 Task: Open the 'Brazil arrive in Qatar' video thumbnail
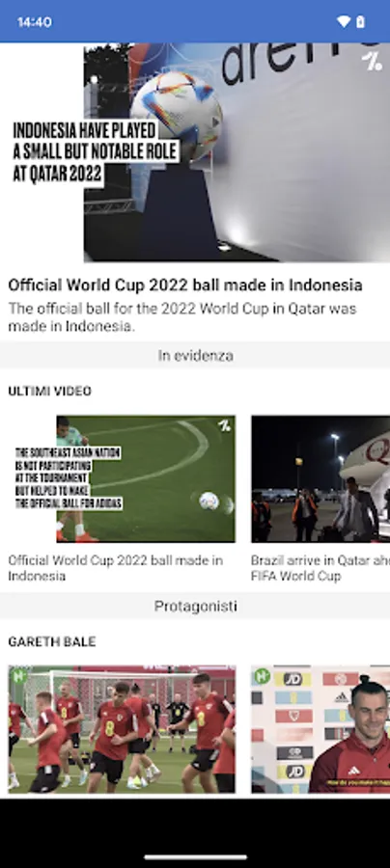point(320,478)
